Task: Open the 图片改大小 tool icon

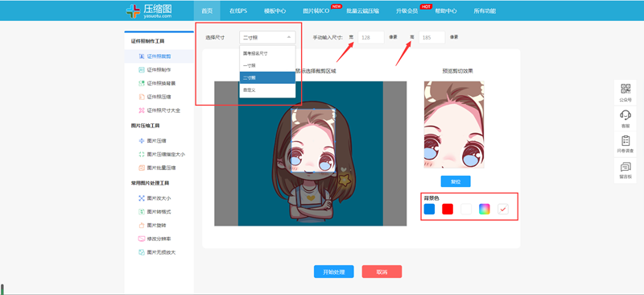Action: (x=142, y=198)
